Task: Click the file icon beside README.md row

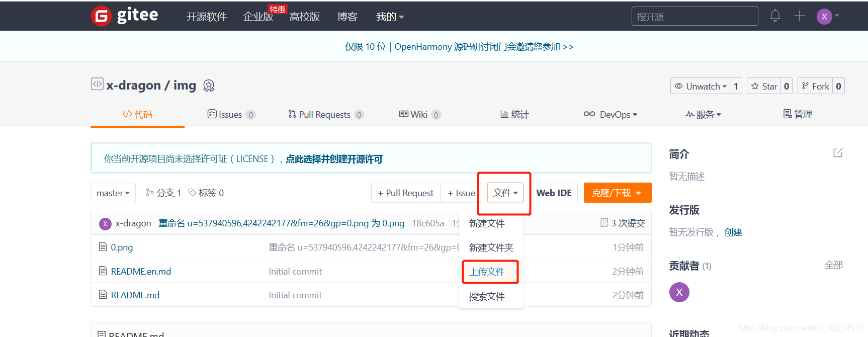Action: 103,295
